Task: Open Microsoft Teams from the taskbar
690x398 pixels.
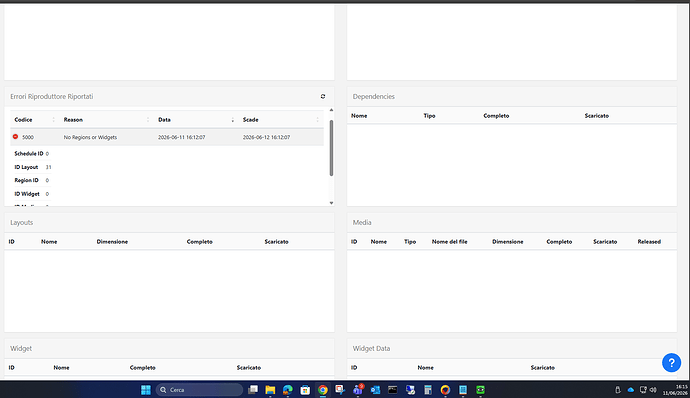Action: coord(358,390)
